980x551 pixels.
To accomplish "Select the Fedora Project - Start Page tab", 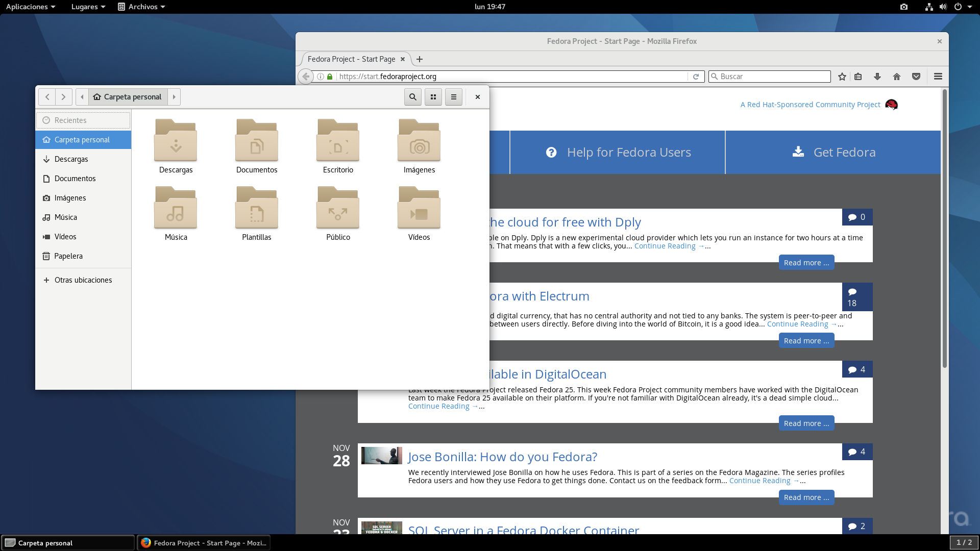I will [x=351, y=59].
